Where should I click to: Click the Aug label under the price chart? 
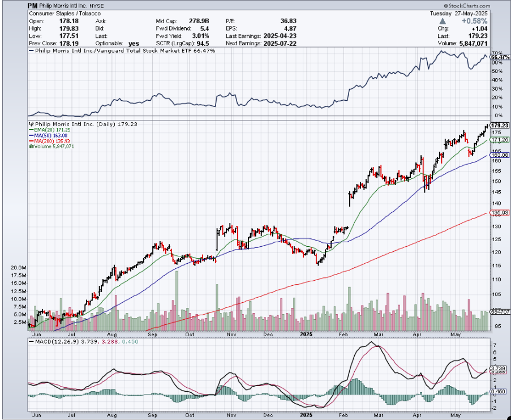click(112, 335)
